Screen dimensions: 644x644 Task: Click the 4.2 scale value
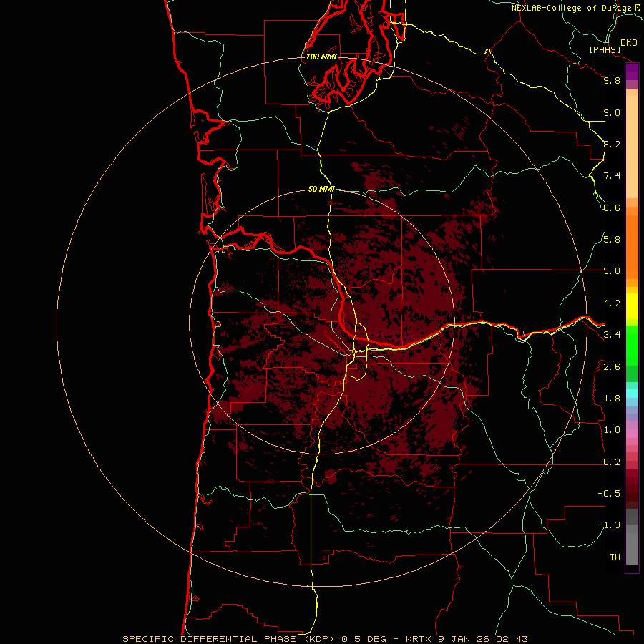612,303
